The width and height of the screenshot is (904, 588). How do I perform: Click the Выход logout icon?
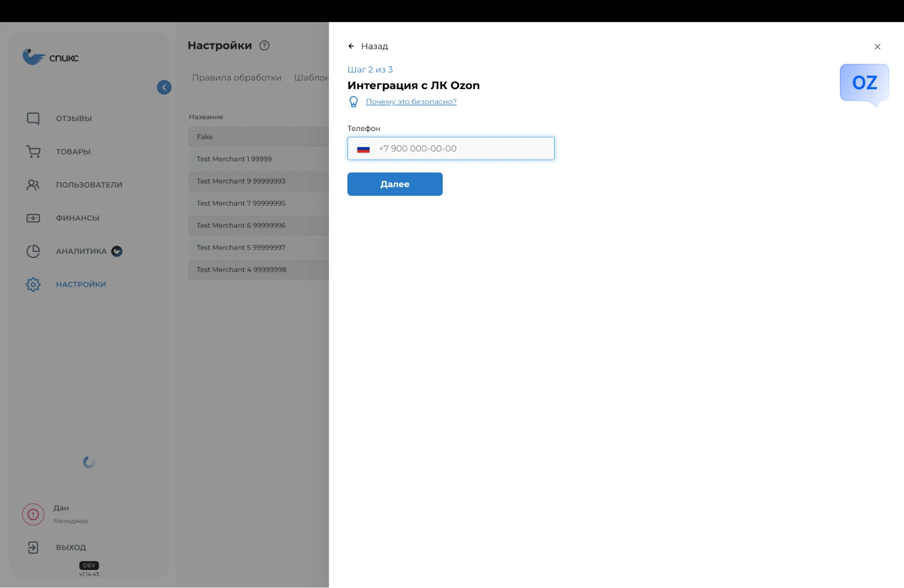click(33, 547)
